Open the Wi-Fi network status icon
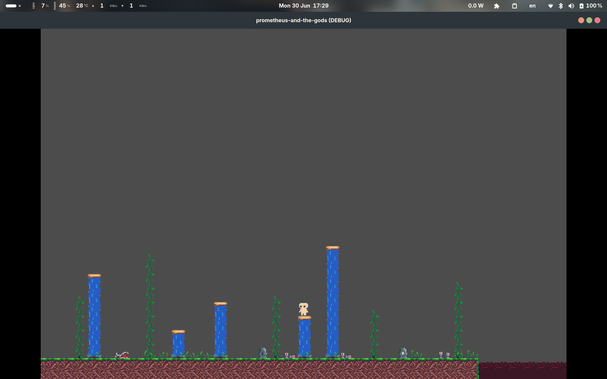 [x=550, y=6]
